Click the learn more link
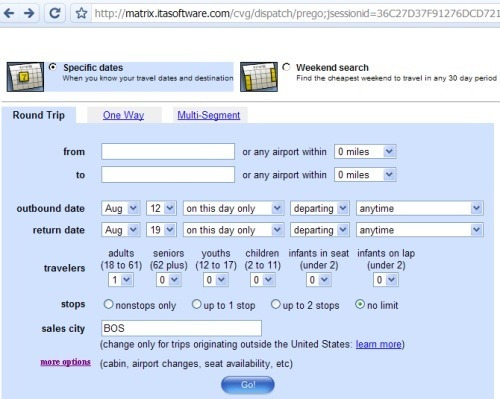 (379, 344)
